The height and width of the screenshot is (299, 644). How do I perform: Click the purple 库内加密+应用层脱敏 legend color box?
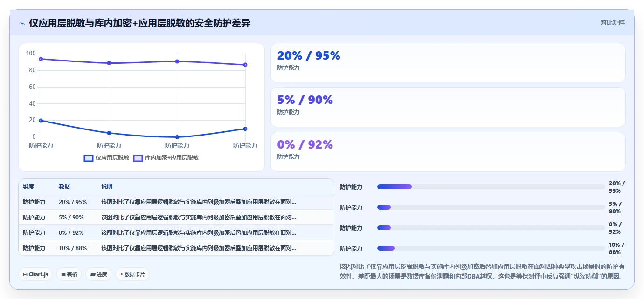(138, 158)
